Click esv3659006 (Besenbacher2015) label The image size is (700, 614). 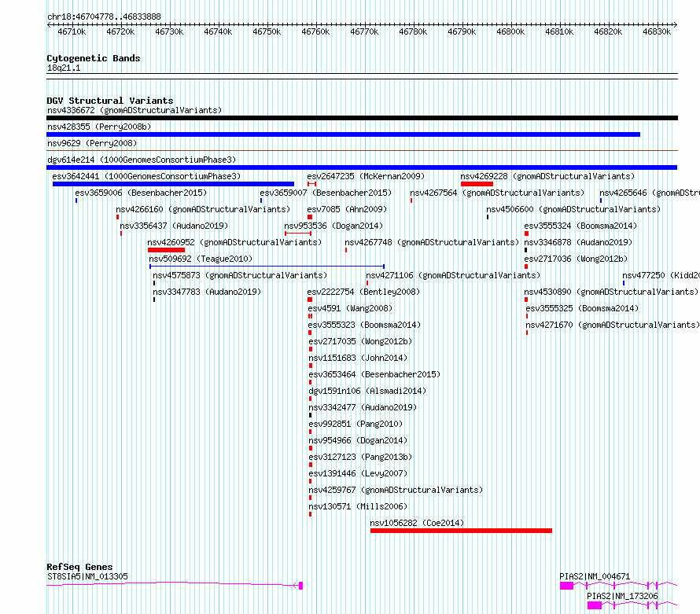pyautogui.click(x=141, y=193)
